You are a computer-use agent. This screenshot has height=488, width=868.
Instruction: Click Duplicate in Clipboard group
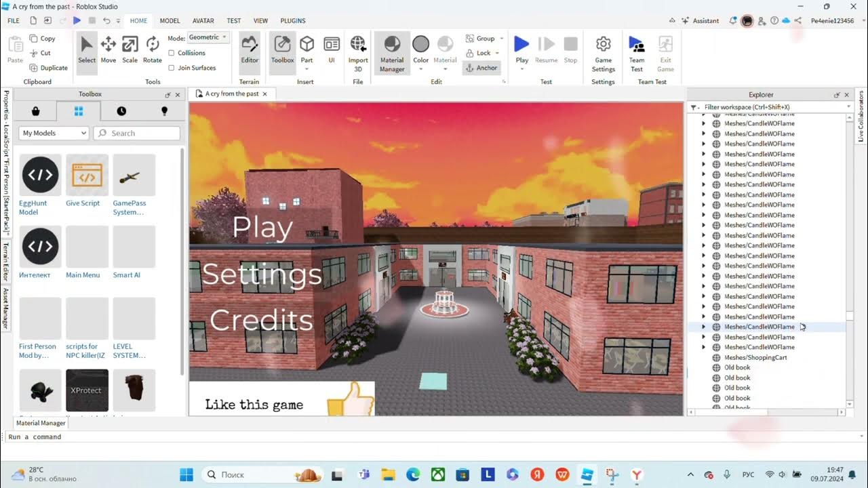tap(49, 68)
